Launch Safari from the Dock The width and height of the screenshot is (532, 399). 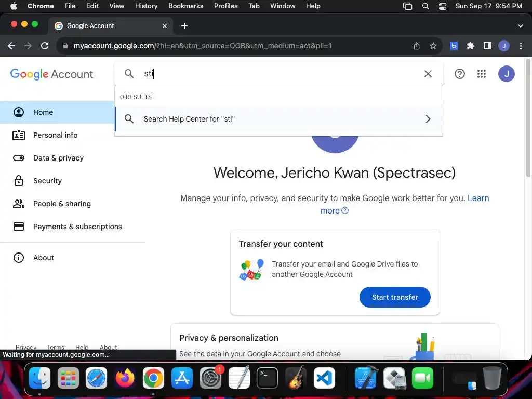tap(96, 378)
